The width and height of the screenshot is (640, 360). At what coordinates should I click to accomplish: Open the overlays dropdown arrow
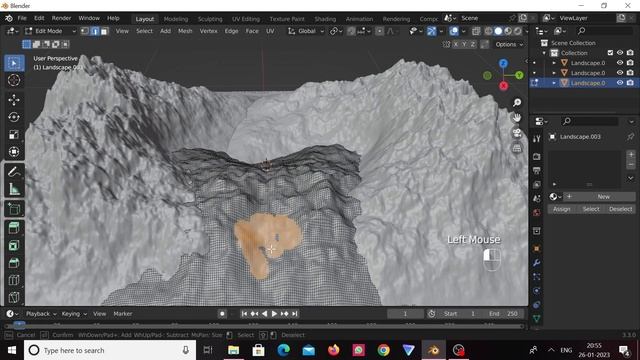click(463, 31)
